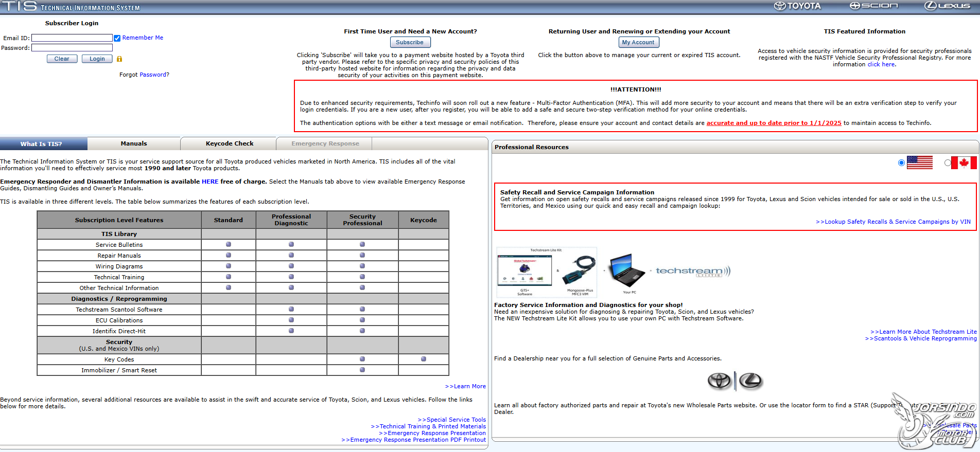Open the Special Service Tools link
Viewport: 980px width, 452px height.
(x=452, y=420)
